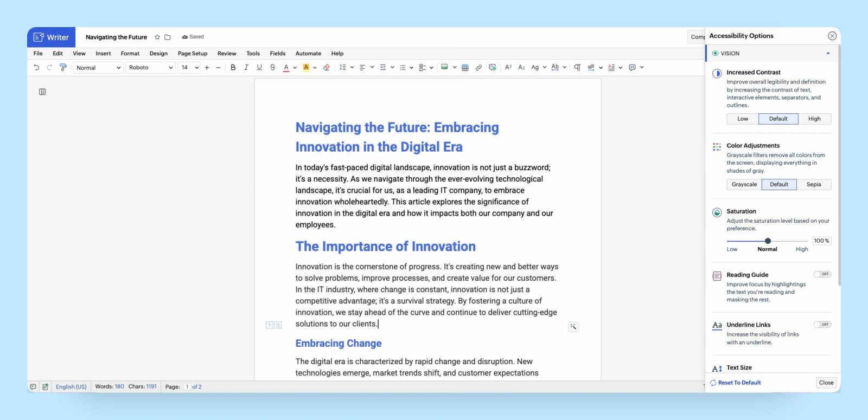The image size is (868, 420).
Task: Set Increased Contrast to High
Action: point(814,119)
